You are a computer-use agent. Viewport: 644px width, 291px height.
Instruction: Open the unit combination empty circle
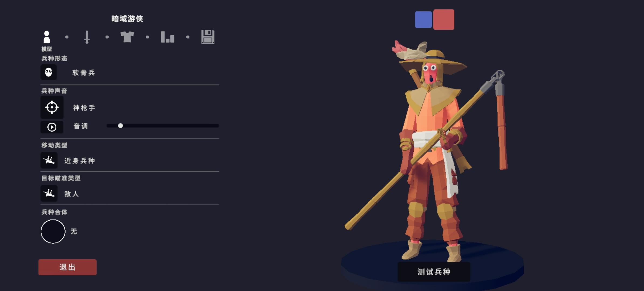click(x=53, y=231)
